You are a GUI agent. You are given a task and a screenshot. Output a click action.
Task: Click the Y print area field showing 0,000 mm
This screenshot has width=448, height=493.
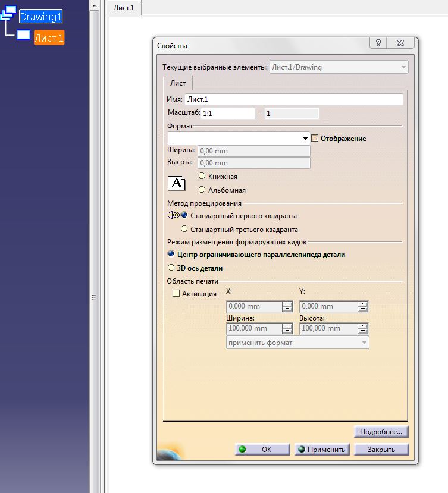(x=329, y=306)
